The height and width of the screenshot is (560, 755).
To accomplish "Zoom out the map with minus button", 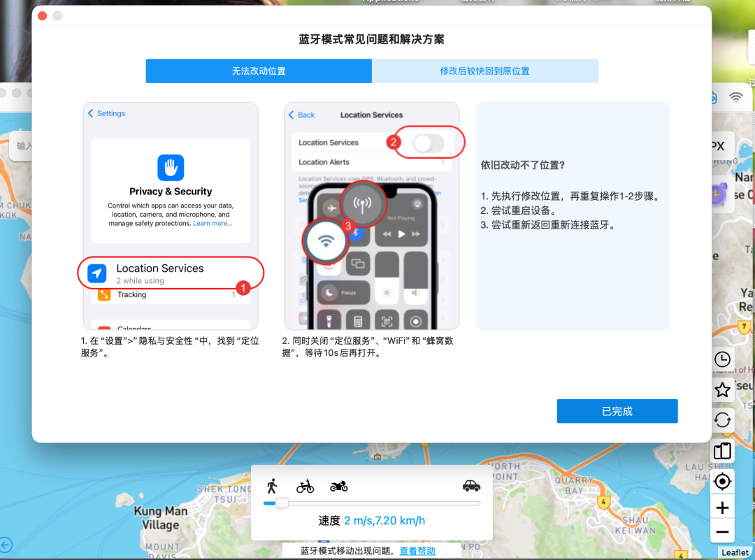I will tap(722, 531).
